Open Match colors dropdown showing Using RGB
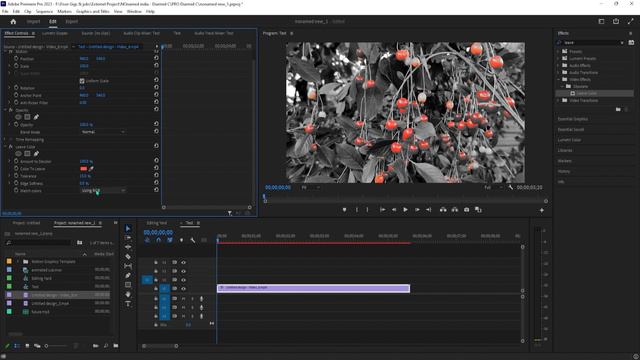 tap(103, 191)
